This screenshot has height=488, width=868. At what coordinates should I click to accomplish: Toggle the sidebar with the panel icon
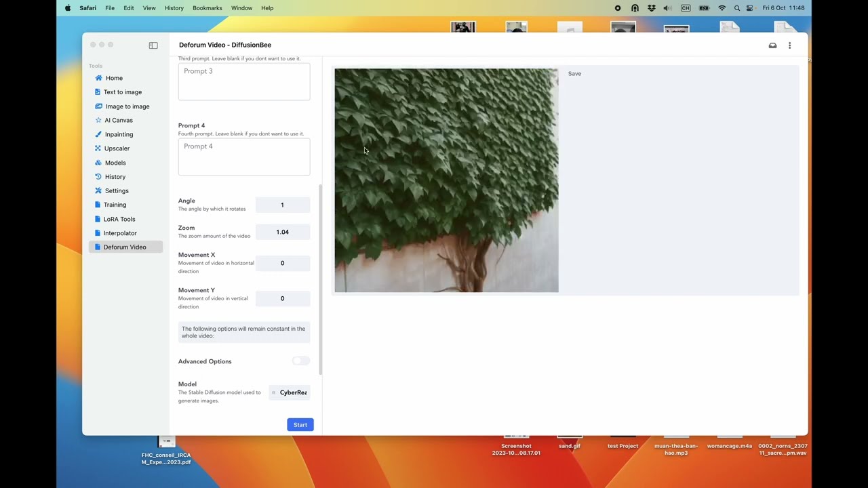153,45
